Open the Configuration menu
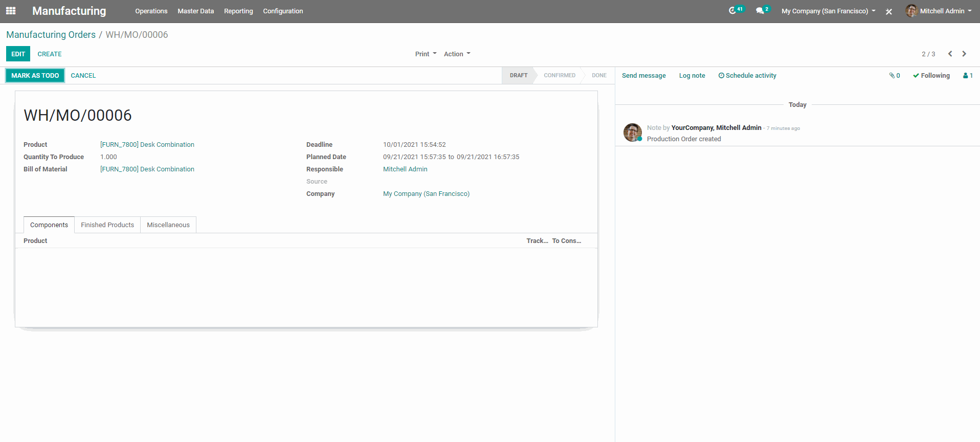The height and width of the screenshot is (442, 980). (x=283, y=11)
